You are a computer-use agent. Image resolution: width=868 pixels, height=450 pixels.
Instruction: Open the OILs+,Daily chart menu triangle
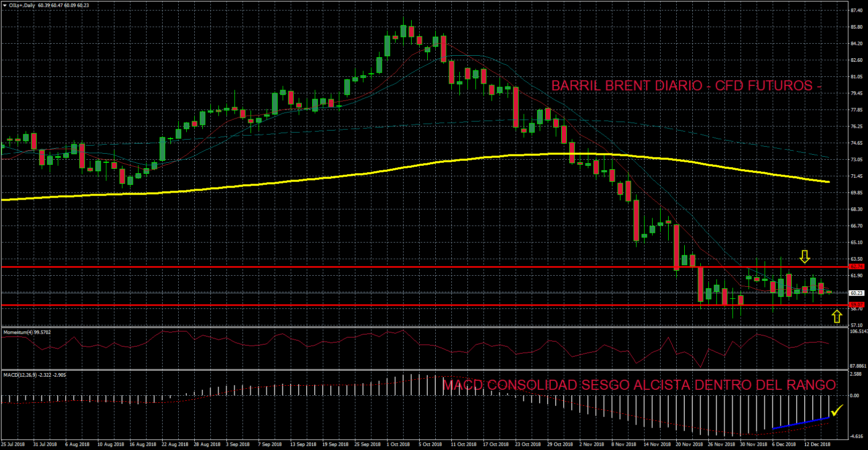pyautogui.click(x=5, y=6)
